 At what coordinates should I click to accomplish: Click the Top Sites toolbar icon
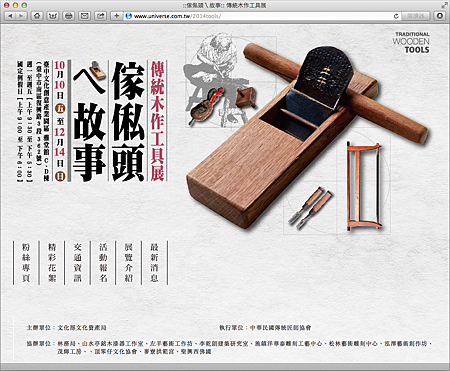[x=53, y=16]
